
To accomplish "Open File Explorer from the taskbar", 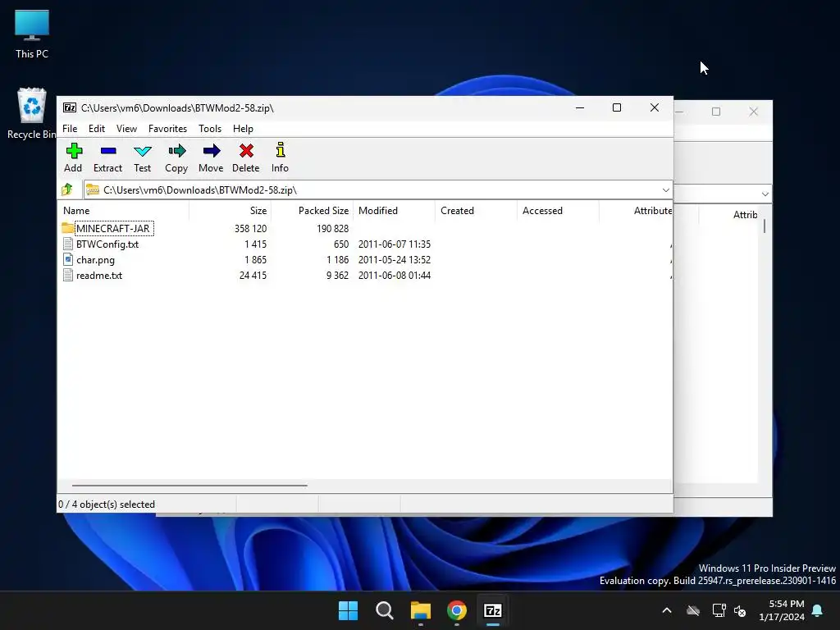I will [421, 610].
